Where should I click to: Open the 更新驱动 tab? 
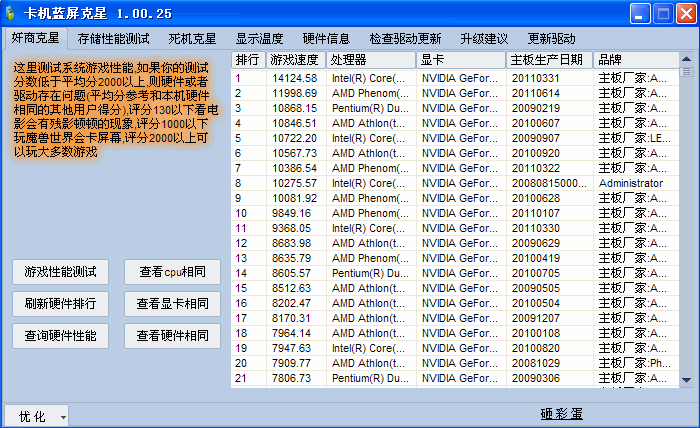pos(551,39)
